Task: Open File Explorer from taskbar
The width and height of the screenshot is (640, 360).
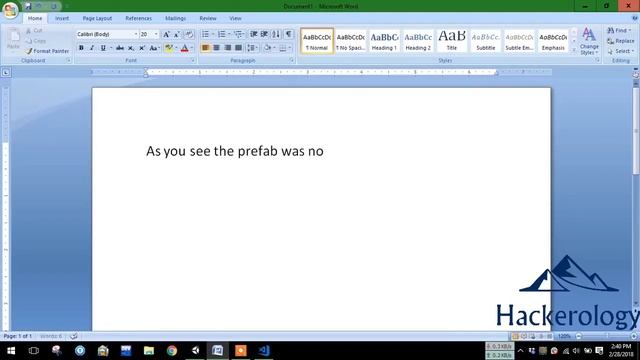Action: click(149, 351)
